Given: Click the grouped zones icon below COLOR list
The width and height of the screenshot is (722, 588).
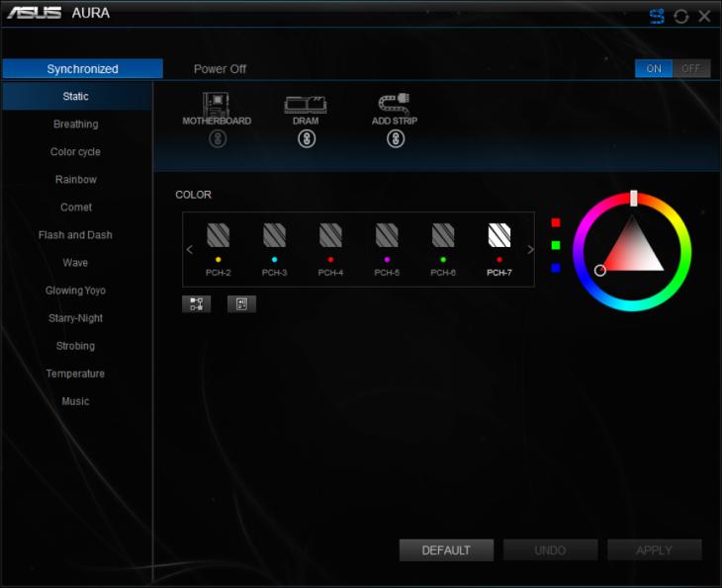Looking at the screenshot, I should (x=197, y=303).
